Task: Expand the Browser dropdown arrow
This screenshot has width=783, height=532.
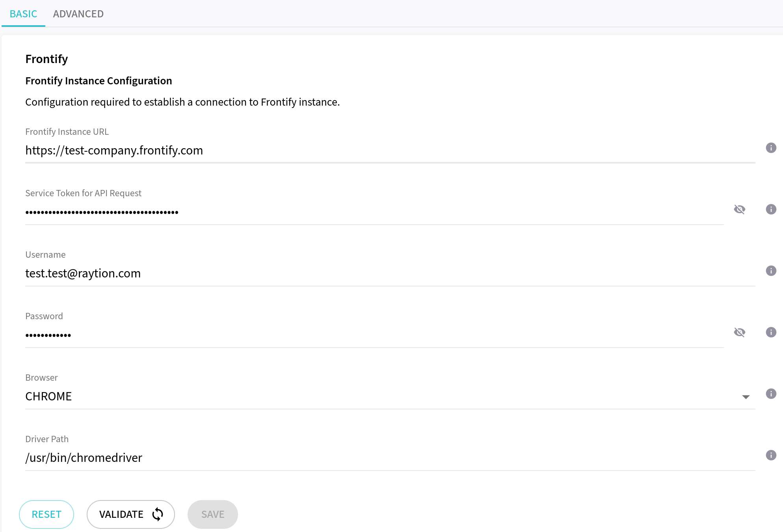Action: tap(746, 397)
